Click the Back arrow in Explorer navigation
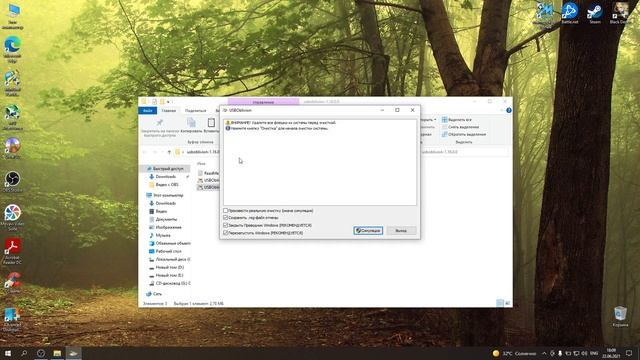 click(x=144, y=152)
